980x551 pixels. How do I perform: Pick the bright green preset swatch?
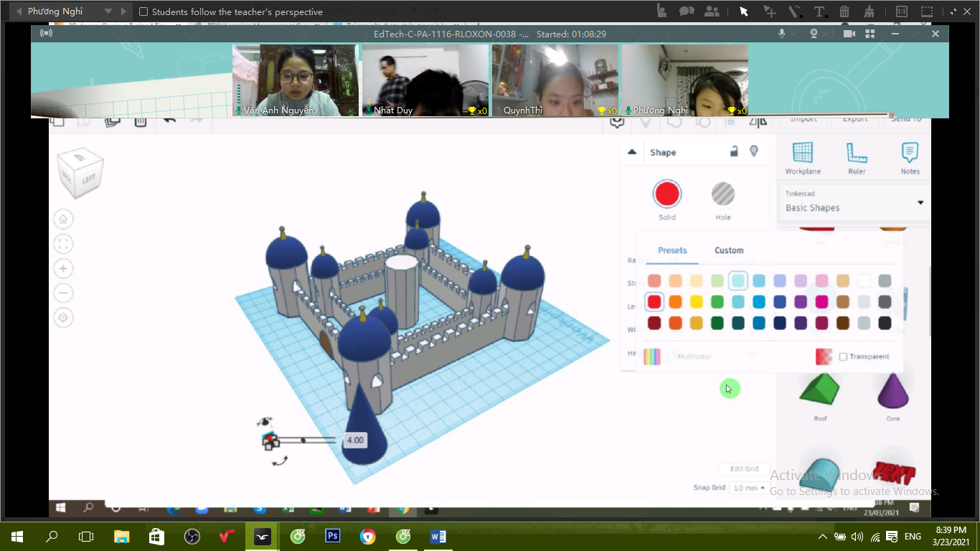click(x=717, y=302)
